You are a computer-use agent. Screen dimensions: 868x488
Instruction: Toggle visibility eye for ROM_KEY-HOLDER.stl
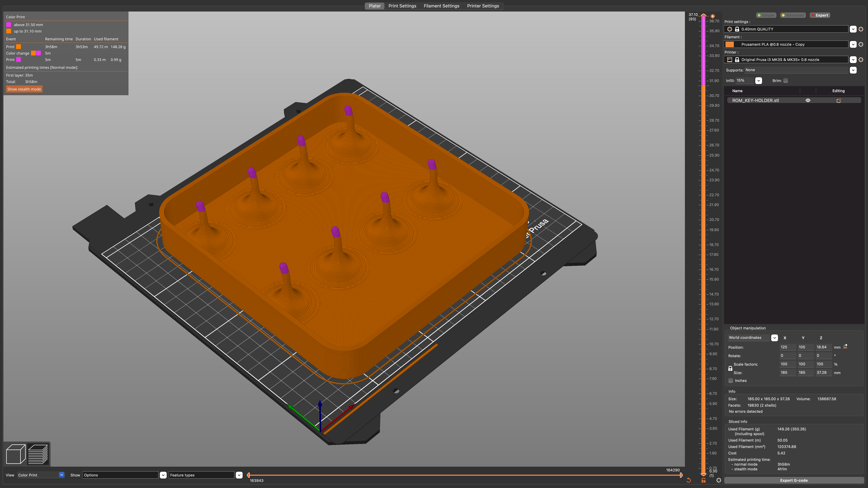click(x=808, y=100)
